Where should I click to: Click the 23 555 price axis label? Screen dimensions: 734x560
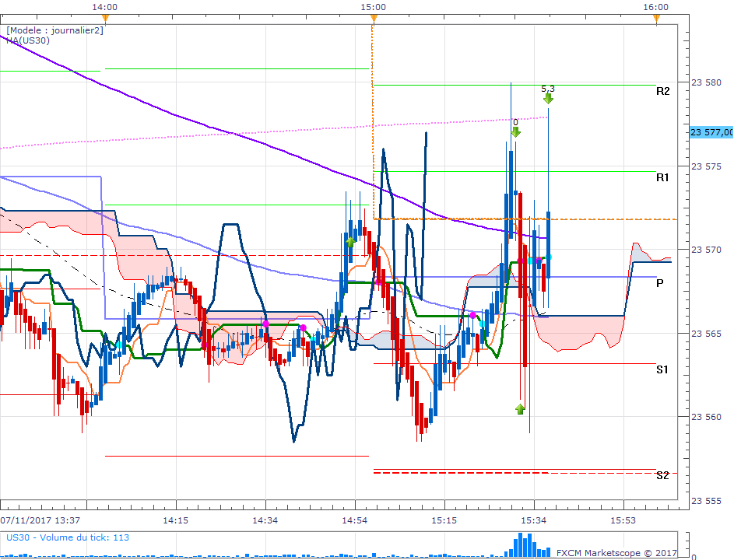tap(707, 501)
